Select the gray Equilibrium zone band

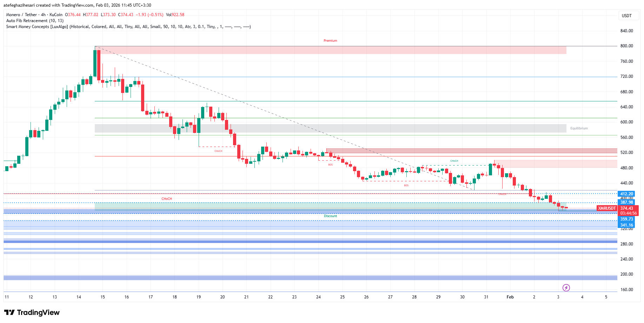pyautogui.click(x=330, y=128)
